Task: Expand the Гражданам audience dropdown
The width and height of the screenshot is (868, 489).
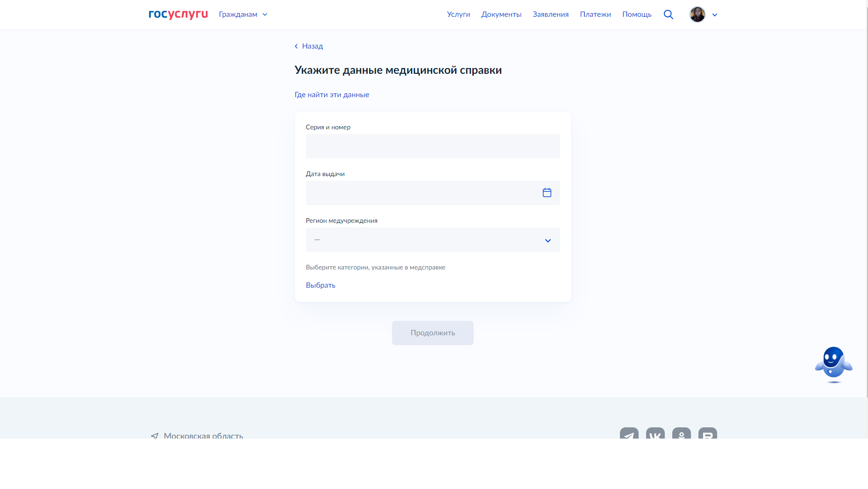Action: click(243, 14)
